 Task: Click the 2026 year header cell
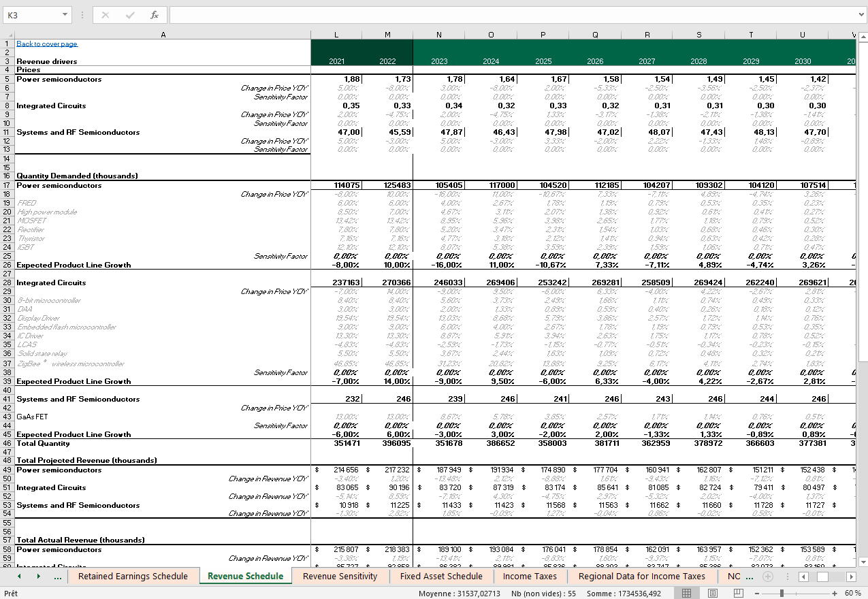[595, 61]
